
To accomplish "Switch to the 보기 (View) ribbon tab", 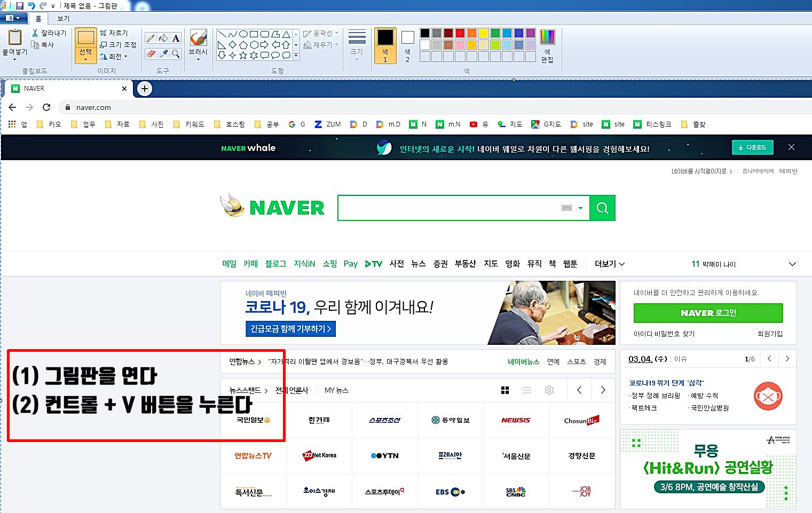I will (64, 19).
